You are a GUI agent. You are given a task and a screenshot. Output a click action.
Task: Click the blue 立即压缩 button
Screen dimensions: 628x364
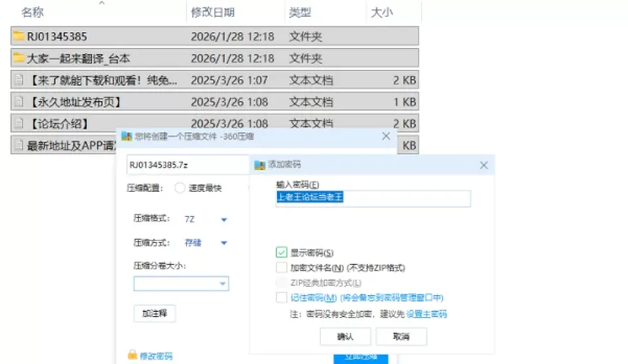(x=361, y=358)
